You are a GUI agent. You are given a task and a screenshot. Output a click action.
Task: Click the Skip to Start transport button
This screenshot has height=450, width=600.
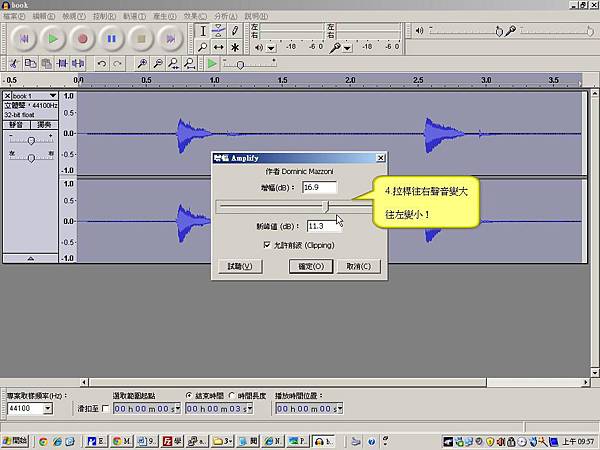tap(24, 39)
